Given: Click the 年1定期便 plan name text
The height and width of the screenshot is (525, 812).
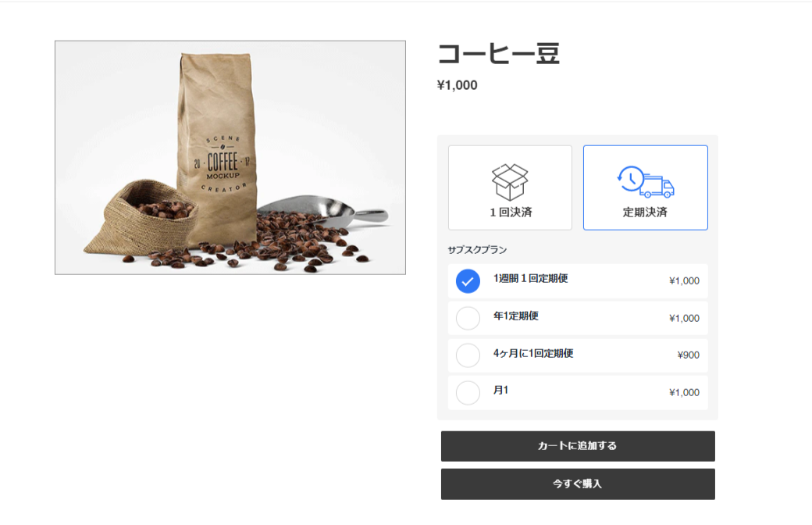Looking at the screenshot, I should tap(516, 316).
